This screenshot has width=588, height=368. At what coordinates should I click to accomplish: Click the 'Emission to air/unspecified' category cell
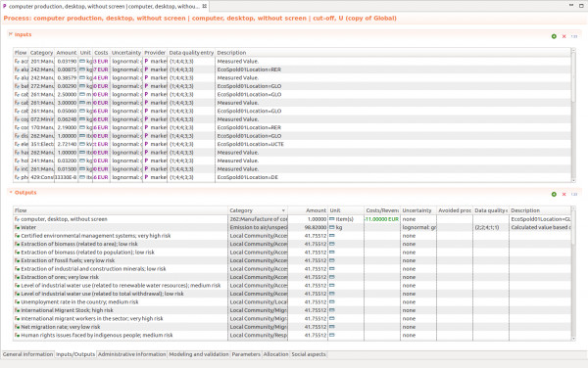point(258,227)
